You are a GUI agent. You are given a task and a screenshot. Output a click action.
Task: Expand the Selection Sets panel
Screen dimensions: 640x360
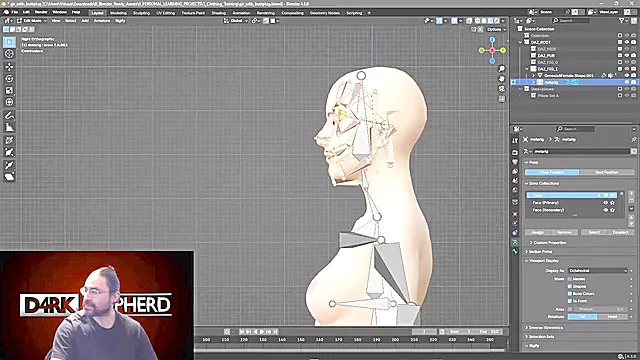[541, 337]
